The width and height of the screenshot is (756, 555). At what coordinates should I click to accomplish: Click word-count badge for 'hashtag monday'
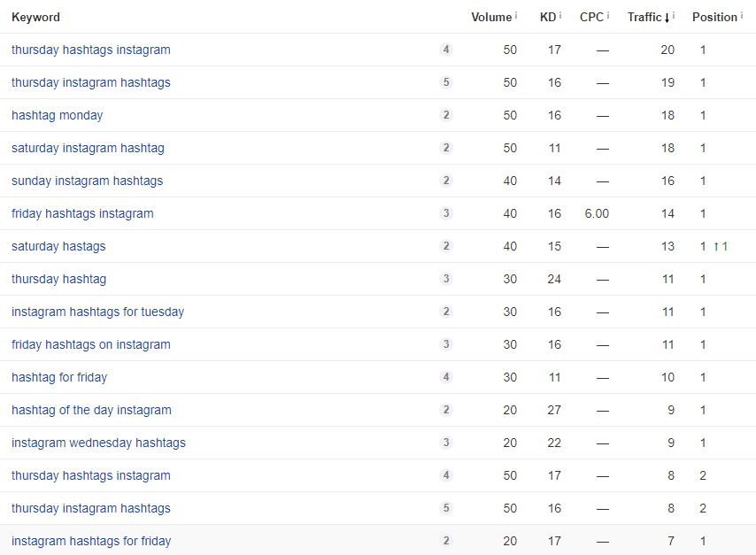pos(446,115)
